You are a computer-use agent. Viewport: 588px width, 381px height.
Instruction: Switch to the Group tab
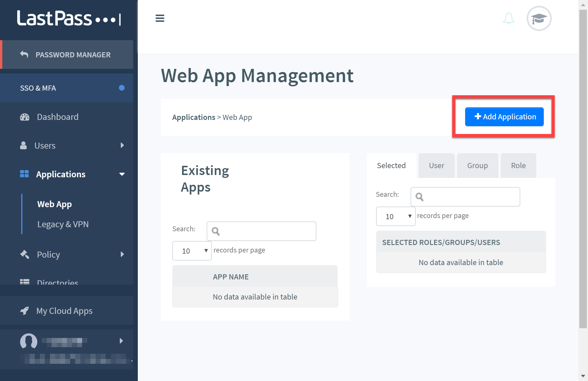tap(477, 166)
